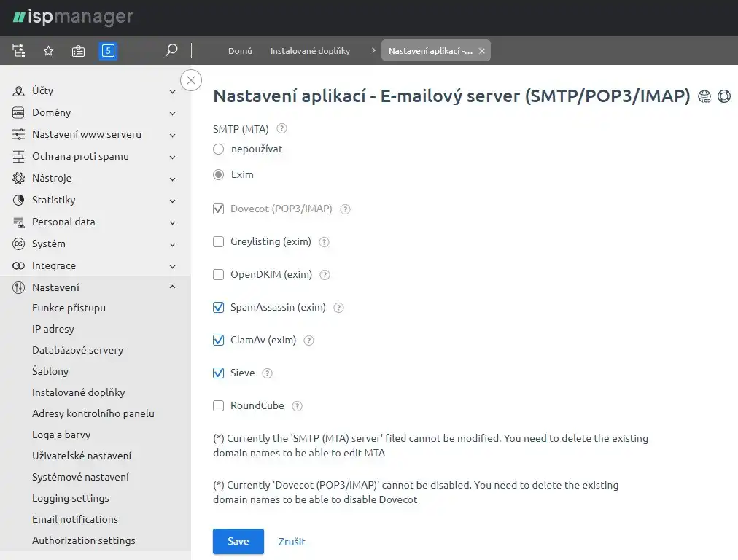This screenshot has width=738, height=560.
Task: Open help icon next to RoundCube
Action: tap(297, 406)
